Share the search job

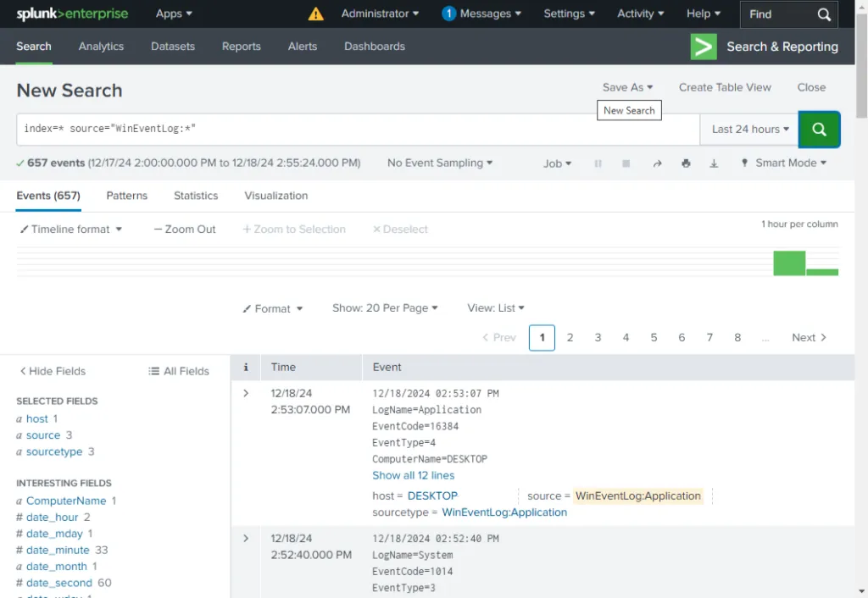pyautogui.click(x=657, y=163)
